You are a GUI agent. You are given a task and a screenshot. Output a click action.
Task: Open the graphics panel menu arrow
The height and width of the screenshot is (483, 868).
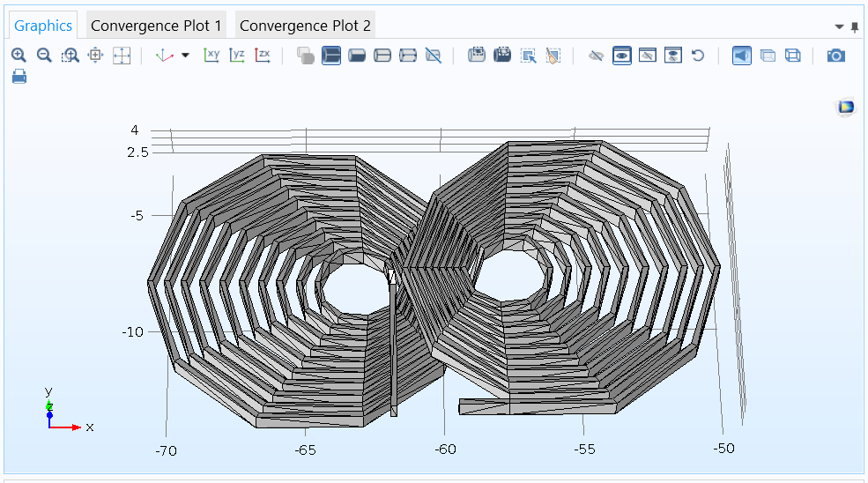click(840, 26)
